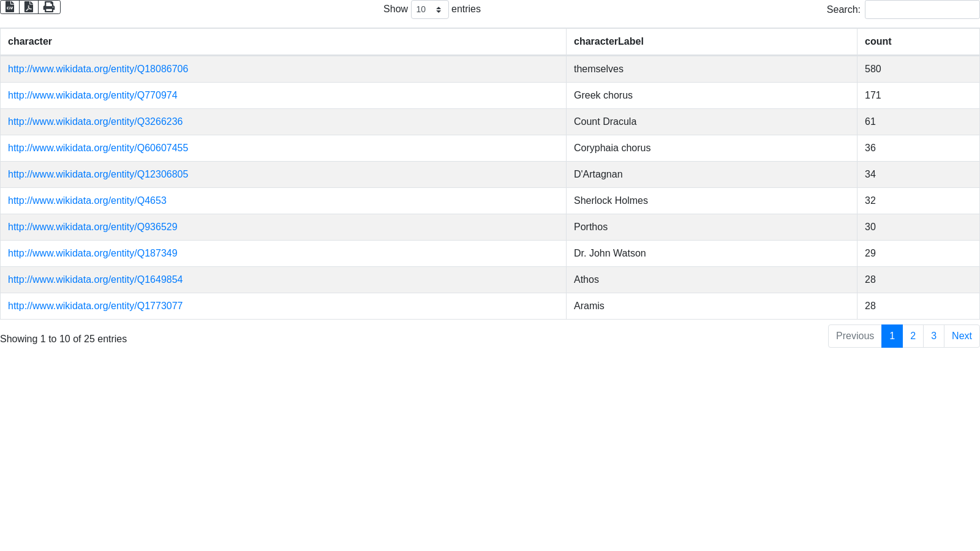Sort table by count column header

click(878, 42)
